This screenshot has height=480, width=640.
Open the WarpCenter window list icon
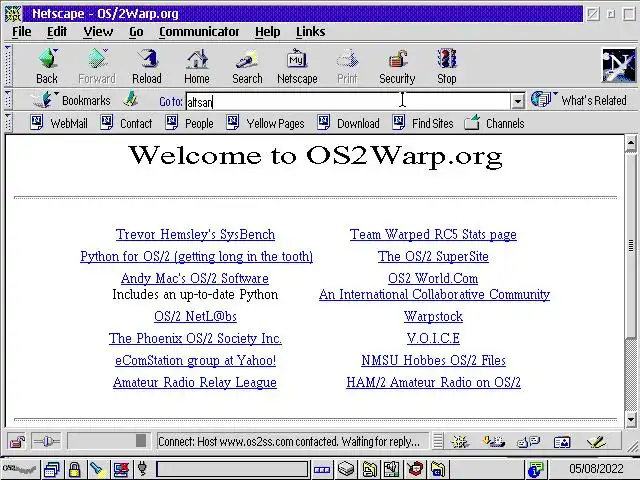point(52,469)
